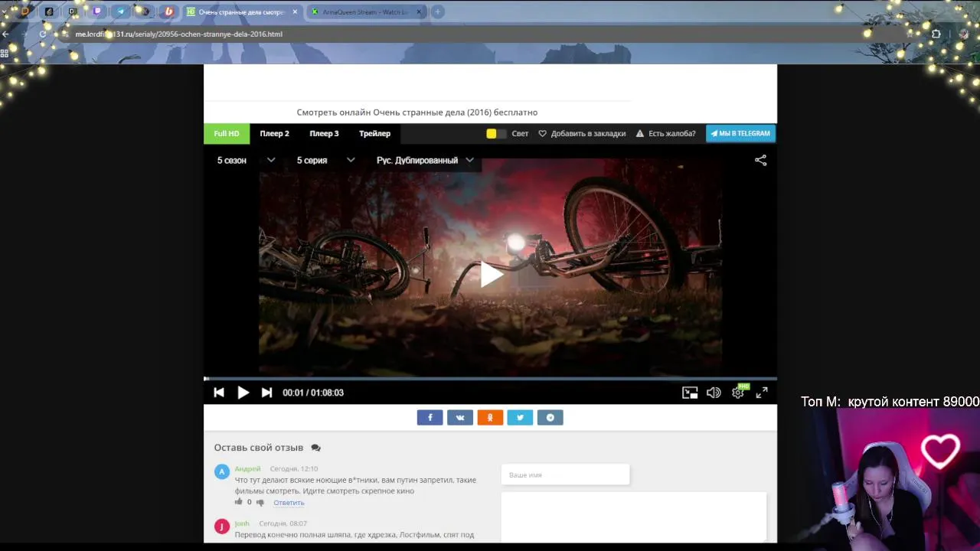This screenshot has width=980, height=551.
Task: Reply to Андрей via Ответить link
Action: pyautogui.click(x=289, y=503)
